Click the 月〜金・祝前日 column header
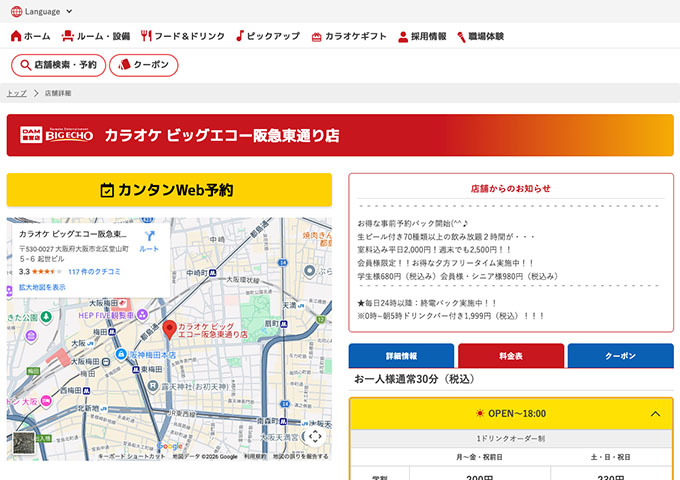 pyautogui.click(x=479, y=457)
